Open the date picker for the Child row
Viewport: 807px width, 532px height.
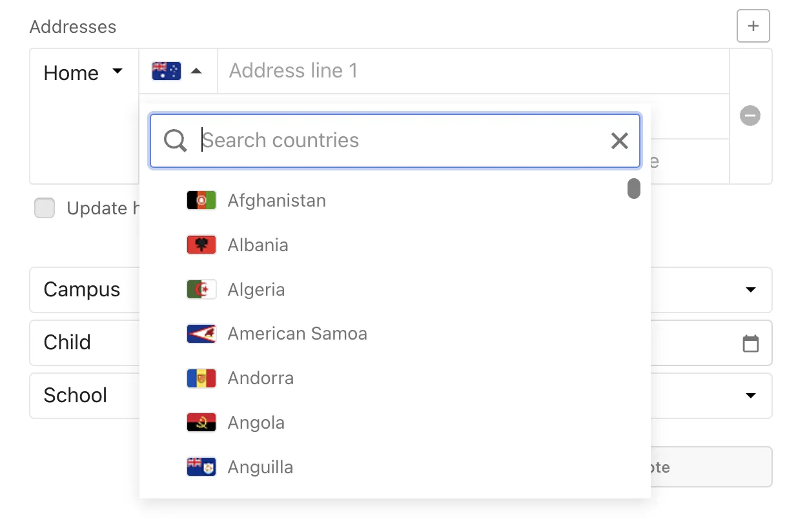750,343
